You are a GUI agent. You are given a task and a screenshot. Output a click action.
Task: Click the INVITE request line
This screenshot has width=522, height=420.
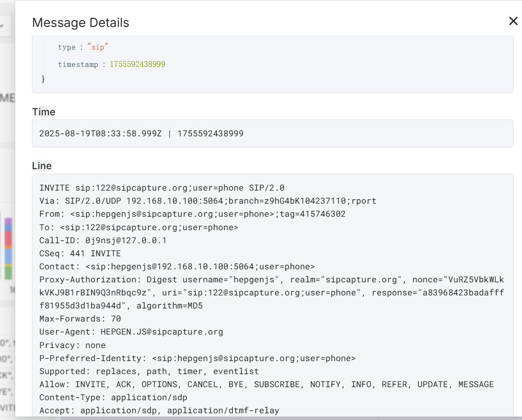pyautogui.click(x=162, y=188)
